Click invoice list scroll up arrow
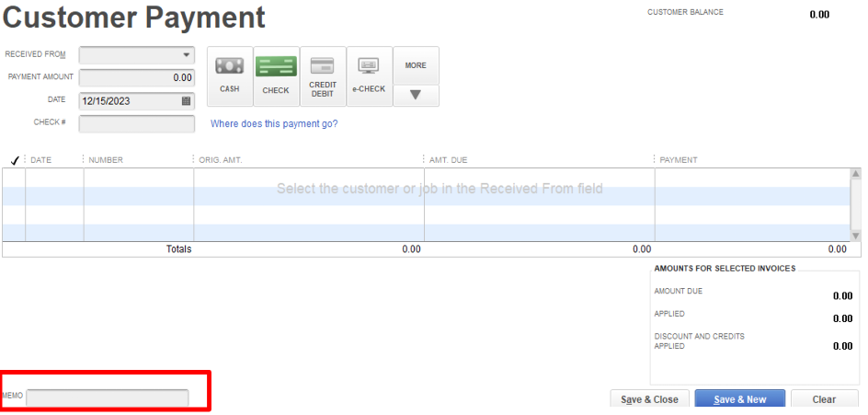Viewport: 868px width, 415px height. click(x=856, y=174)
